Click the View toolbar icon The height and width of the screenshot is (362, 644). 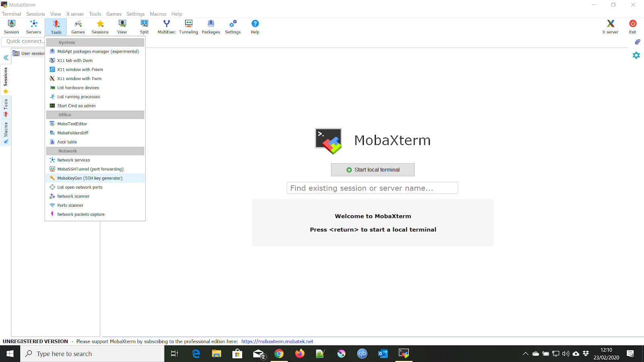click(122, 27)
